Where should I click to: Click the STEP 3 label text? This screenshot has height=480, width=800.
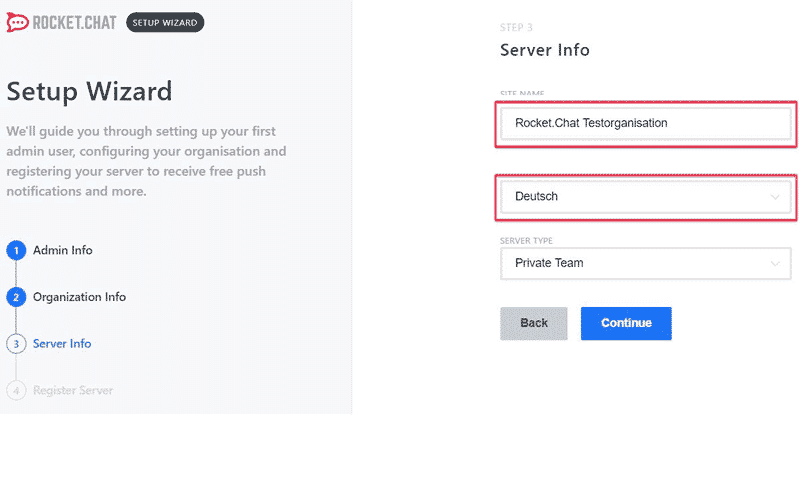click(516, 28)
